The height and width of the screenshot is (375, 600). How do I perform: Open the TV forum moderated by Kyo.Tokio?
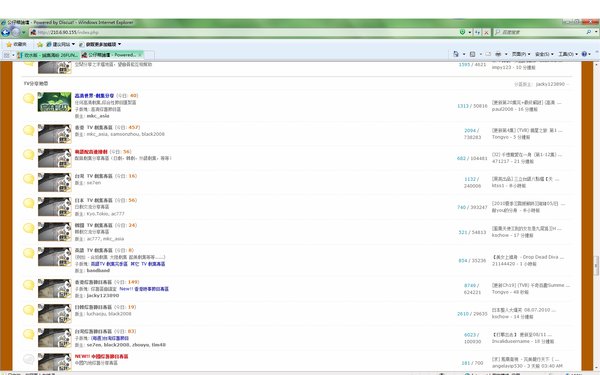tap(93, 201)
